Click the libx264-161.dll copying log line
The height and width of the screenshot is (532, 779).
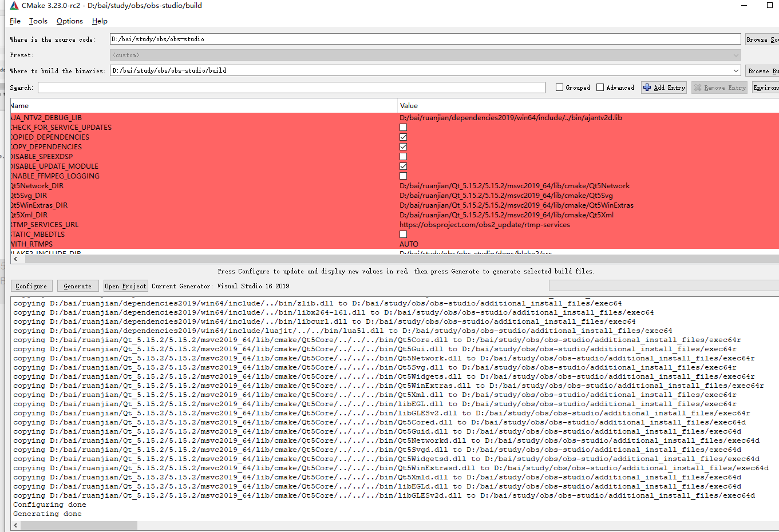(x=334, y=313)
